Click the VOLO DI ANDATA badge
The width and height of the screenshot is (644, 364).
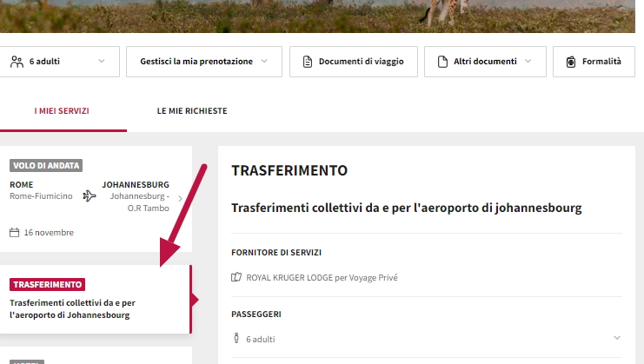(46, 165)
